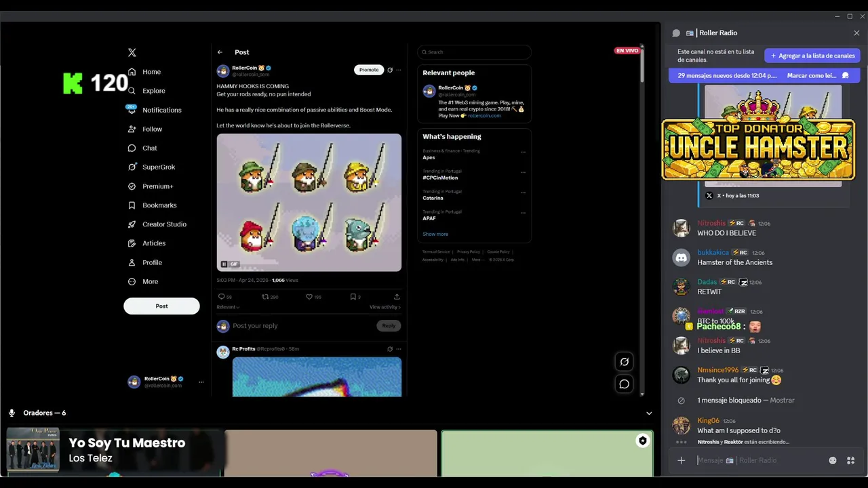This screenshot has width=868, height=488.
Task: Click the Premium+ sidebar icon
Action: tap(132, 186)
